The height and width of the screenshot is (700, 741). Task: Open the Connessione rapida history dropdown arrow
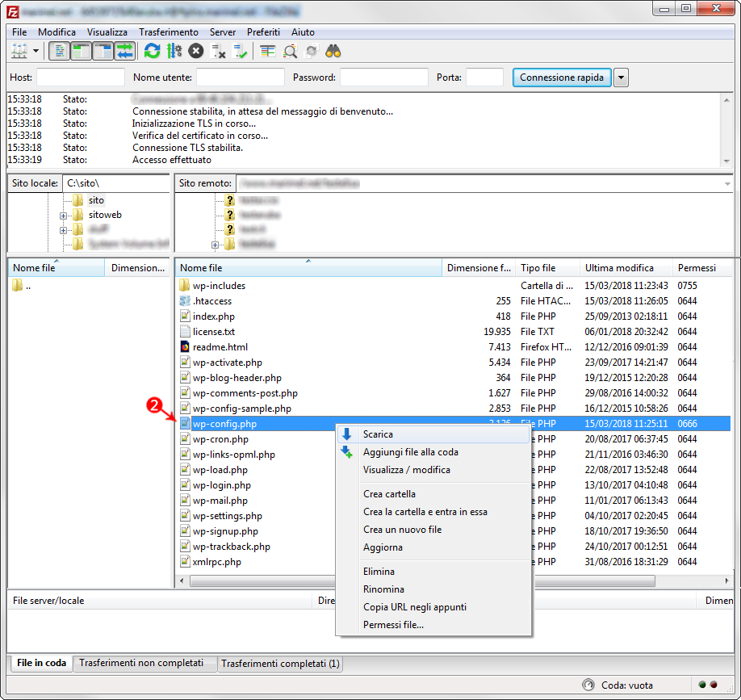click(x=621, y=78)
